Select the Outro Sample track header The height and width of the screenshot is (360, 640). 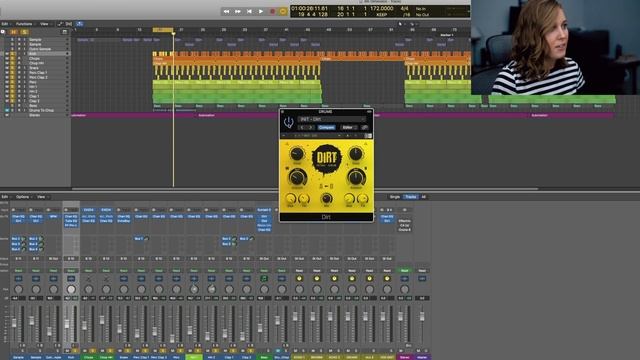40,49
